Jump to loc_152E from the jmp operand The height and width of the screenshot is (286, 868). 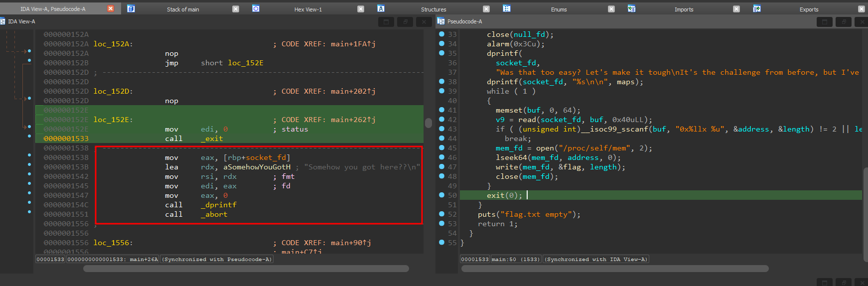tap(245, 63)
